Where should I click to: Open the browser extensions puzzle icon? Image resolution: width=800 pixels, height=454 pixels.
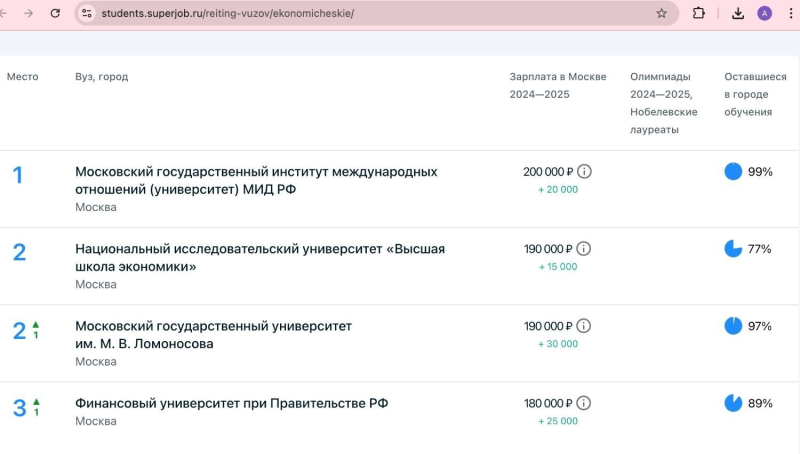699,13
